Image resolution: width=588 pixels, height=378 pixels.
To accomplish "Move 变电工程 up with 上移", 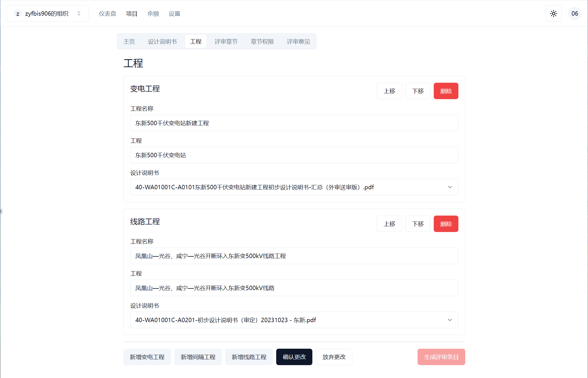I will [x=389, y=91].
